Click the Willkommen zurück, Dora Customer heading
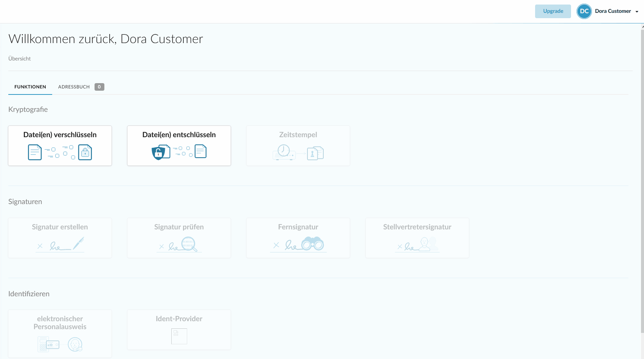The height and width of the screenshot is (359, 644). tap(106, 39)
